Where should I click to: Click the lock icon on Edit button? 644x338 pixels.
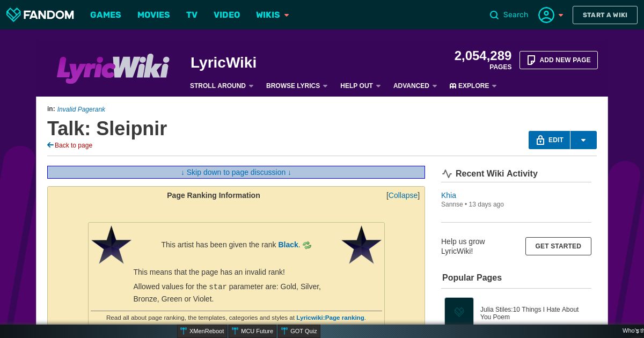pos(540,140)
